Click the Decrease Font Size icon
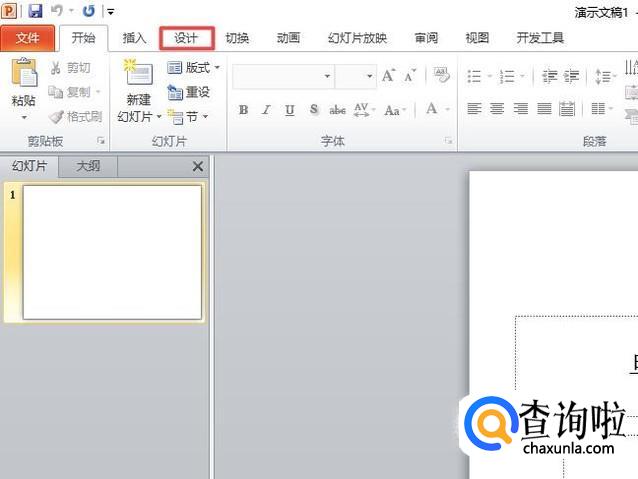 coord(410,76)
